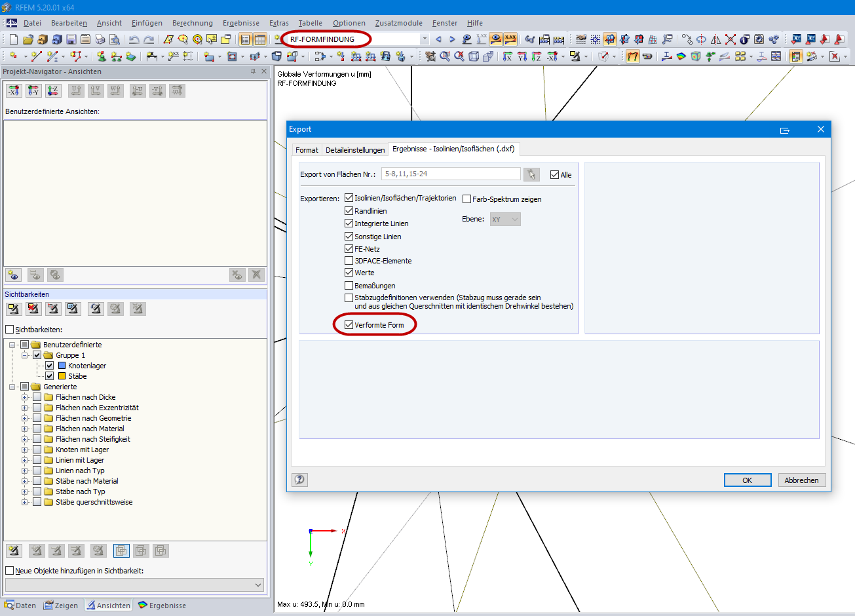Click the toolbar view Y axis icon

click(522, 56)
